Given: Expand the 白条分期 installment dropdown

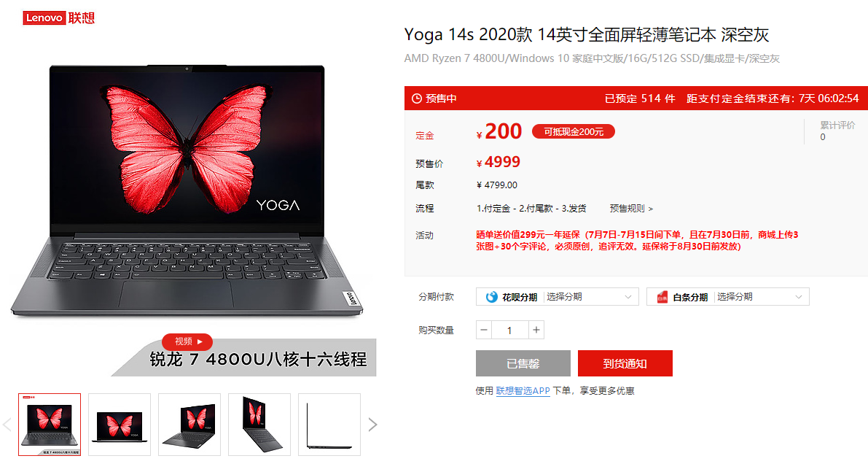Looking at the screenshot, I should [x=728, y=297].
